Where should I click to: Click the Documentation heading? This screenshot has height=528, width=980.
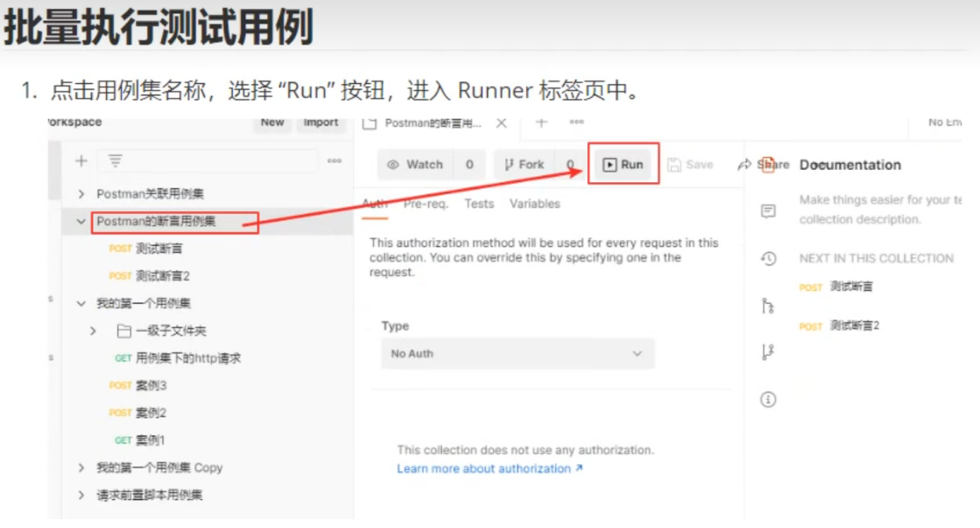pos(850,165)
